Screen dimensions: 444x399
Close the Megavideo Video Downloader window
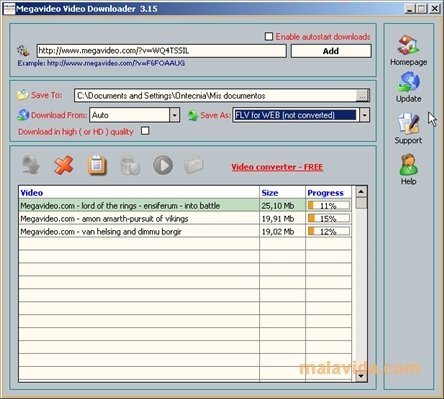(434, 8)
